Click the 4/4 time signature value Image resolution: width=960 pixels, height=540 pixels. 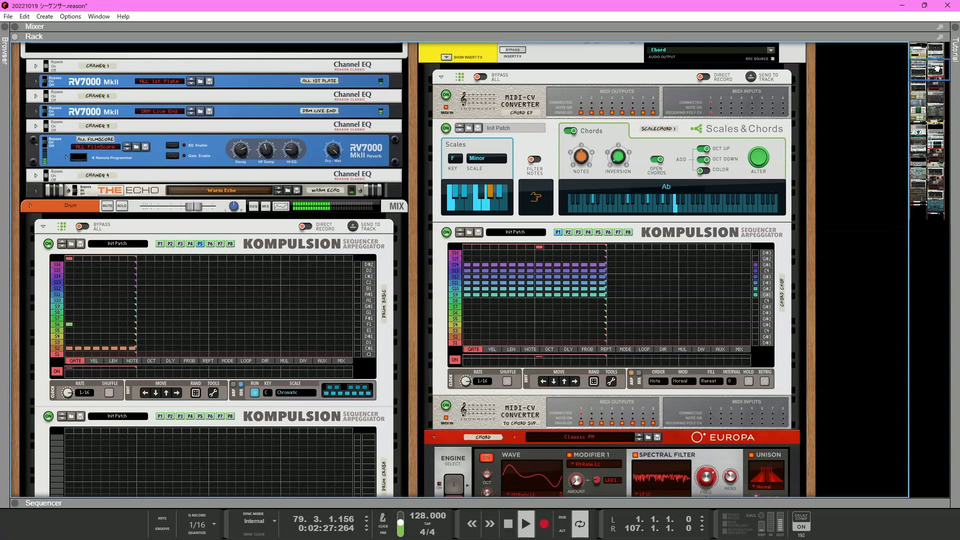tap(427, 531)
